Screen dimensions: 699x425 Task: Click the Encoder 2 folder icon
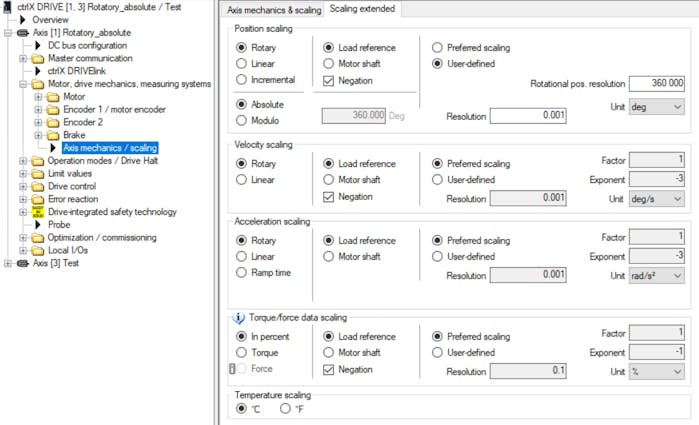(x=53, y=122)
